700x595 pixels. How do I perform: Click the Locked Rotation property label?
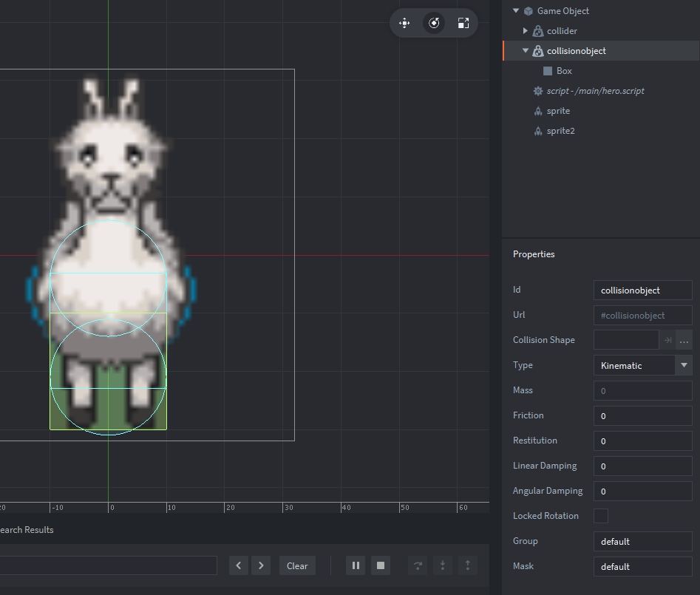point(546,516)
